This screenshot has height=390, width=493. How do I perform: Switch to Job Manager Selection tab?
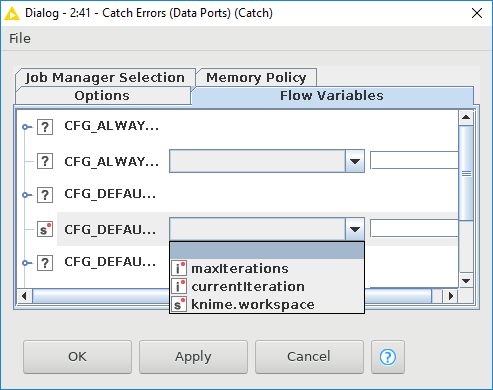(105, 78)
